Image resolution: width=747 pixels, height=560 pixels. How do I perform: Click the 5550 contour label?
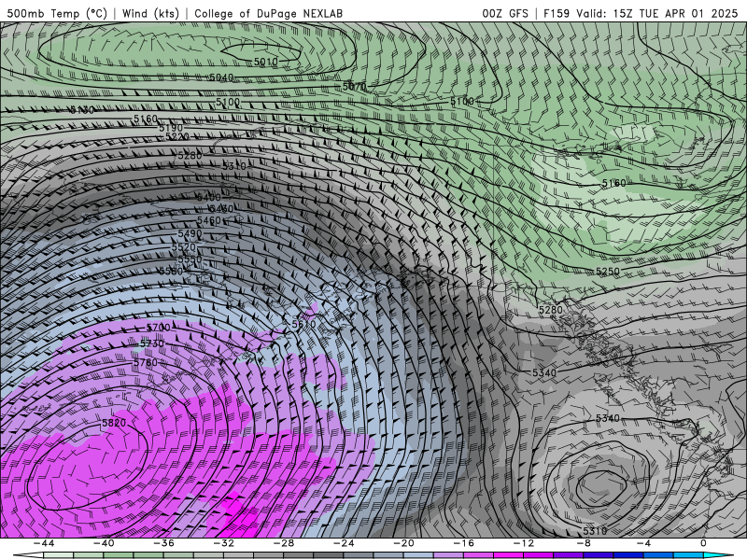(190, 259)
